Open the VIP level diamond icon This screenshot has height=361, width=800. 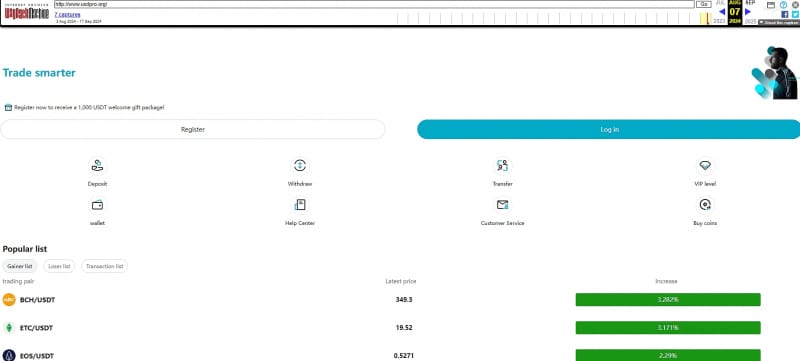pyautogui.click(x=705, y=166)
